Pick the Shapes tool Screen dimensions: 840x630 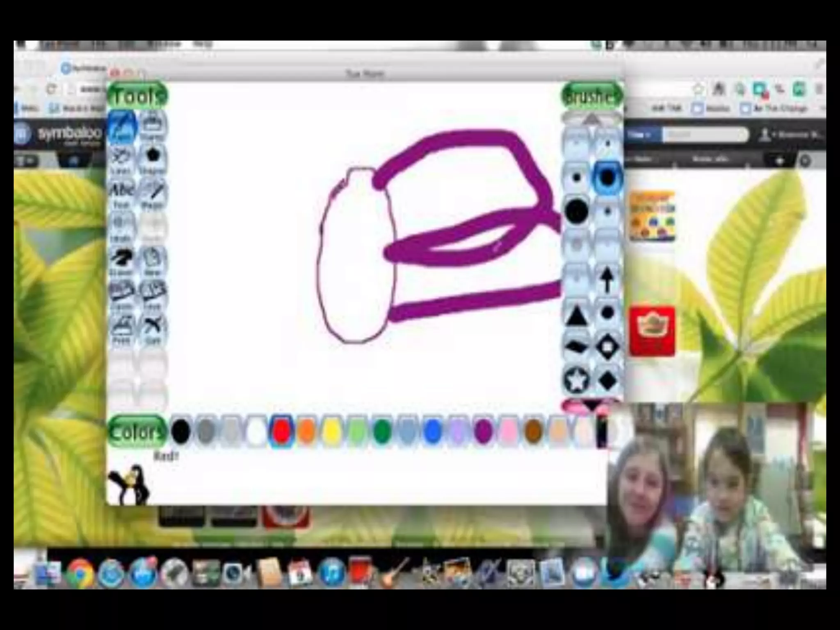153,160
